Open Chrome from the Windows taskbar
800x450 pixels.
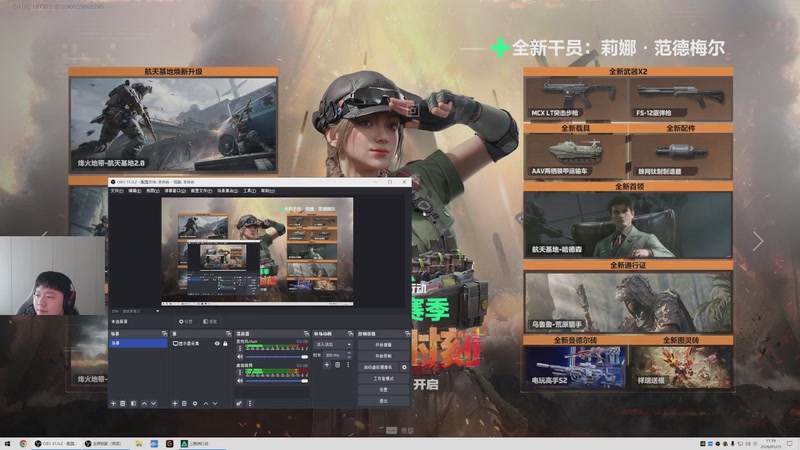(23, 444)
